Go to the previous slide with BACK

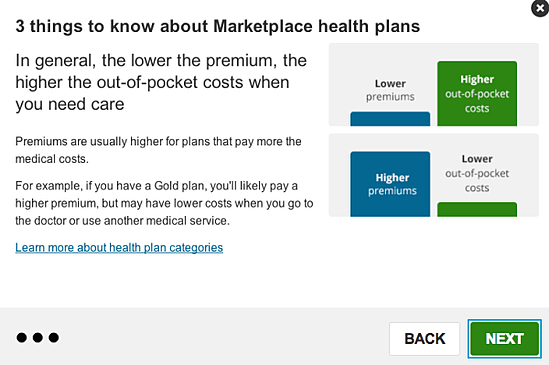(424, 339)
